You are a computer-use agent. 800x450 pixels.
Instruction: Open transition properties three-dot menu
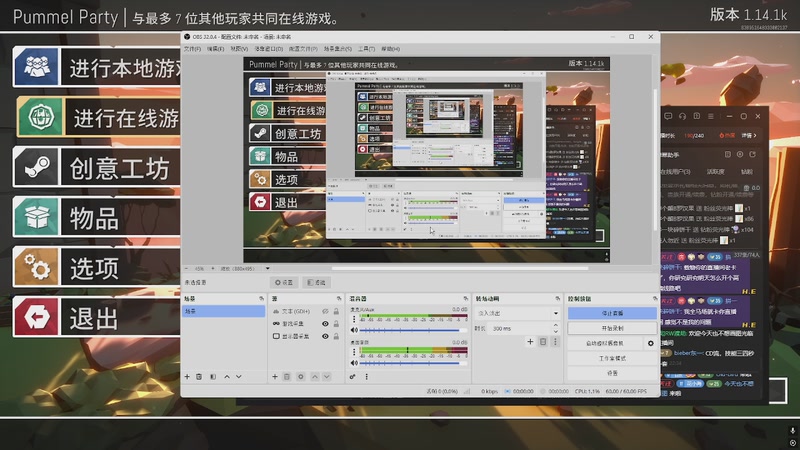click(x=556, y=341)
